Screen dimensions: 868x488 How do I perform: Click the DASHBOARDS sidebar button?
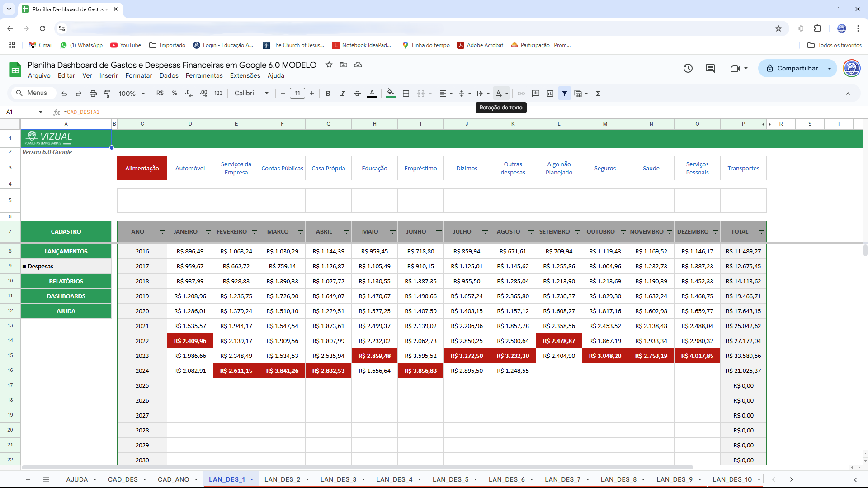tap(66, 296)
